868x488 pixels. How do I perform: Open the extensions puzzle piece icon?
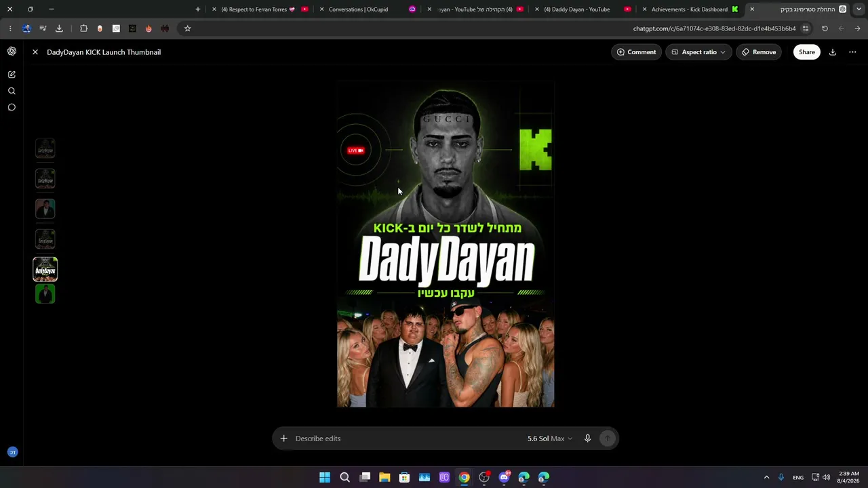(x=83, y=28)
